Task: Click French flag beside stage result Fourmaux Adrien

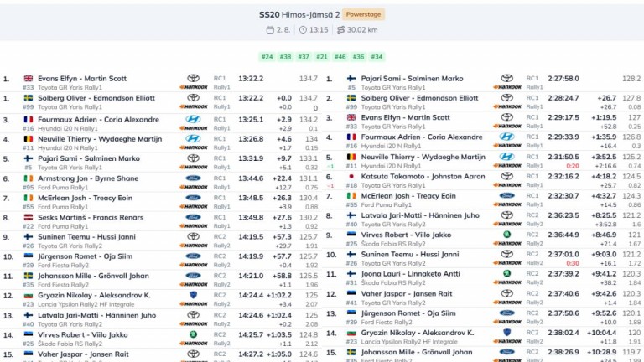Action: [x=29, y=120]
